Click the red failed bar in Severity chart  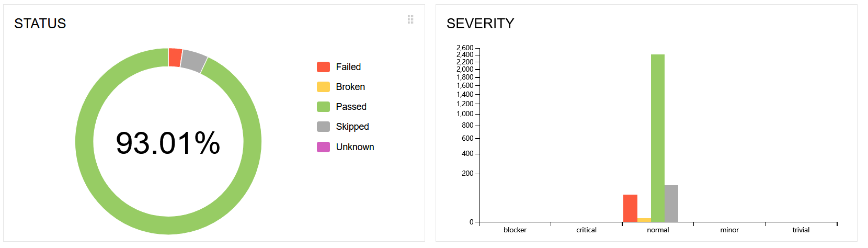[x=630, y=208]
